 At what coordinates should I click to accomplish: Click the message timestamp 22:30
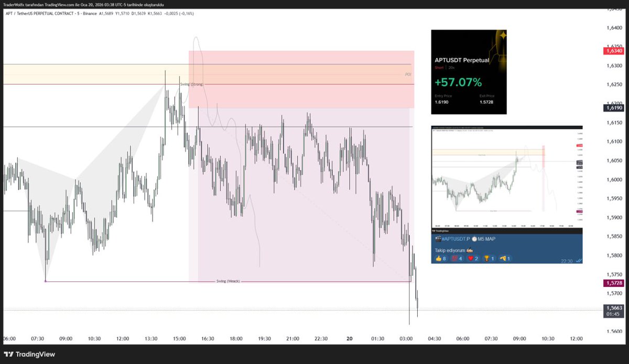[566, 260]
